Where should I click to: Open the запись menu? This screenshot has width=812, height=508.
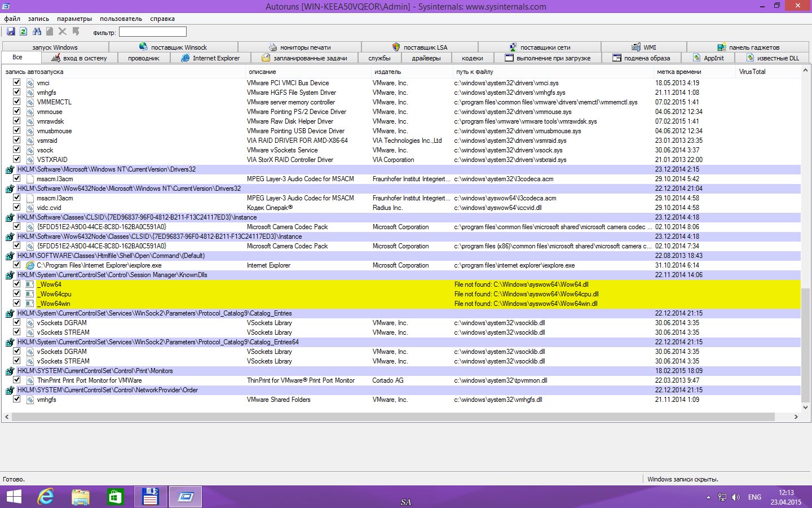pyautogui.click(x=38, y=19)
